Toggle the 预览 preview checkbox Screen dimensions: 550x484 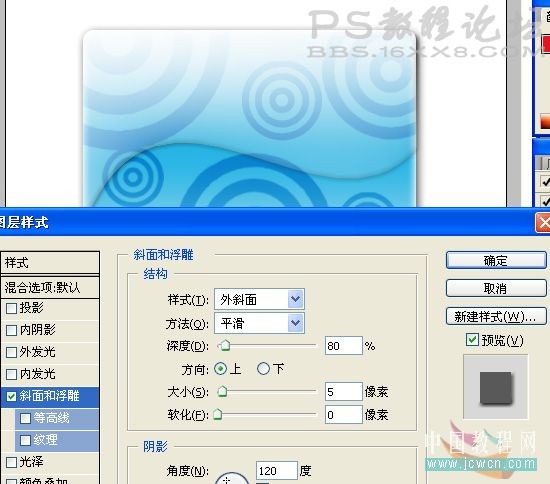point(472,340)
